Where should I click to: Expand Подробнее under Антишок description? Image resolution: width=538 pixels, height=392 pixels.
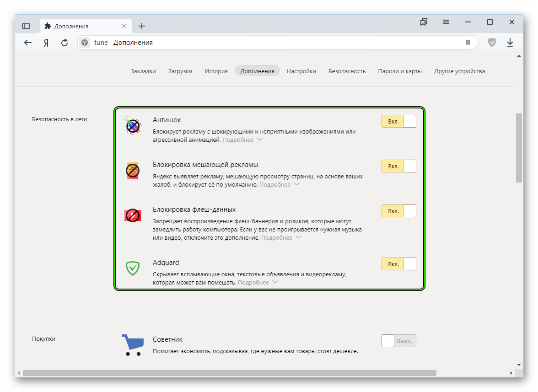(242, 140)
